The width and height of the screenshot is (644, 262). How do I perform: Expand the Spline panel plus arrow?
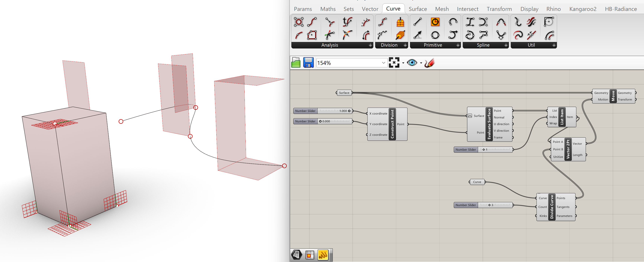[506, 45]
